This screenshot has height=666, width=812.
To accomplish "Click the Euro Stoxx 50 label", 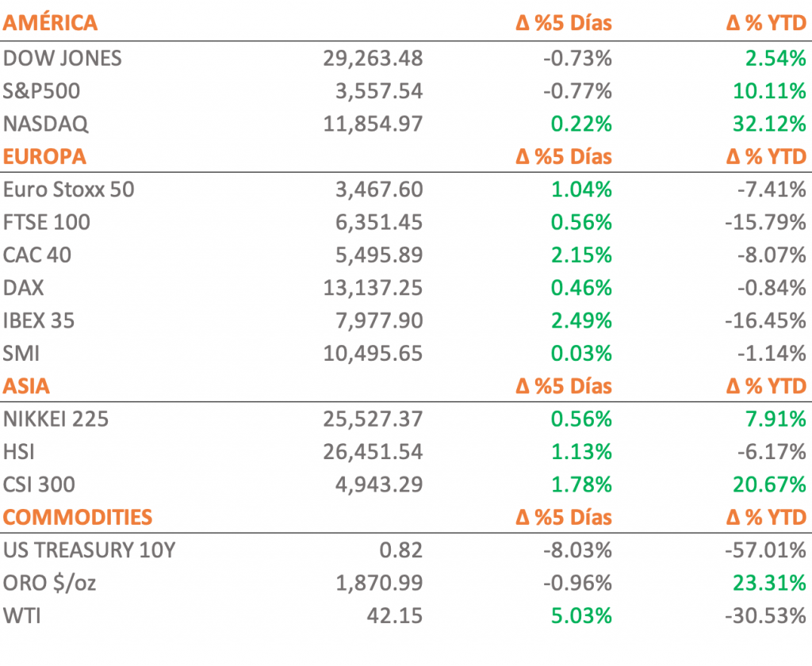I will pyautogui.click(x=69, y=189).
